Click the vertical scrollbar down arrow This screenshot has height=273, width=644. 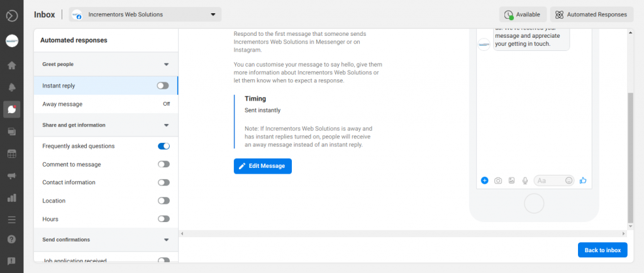[x=630, y=226]
